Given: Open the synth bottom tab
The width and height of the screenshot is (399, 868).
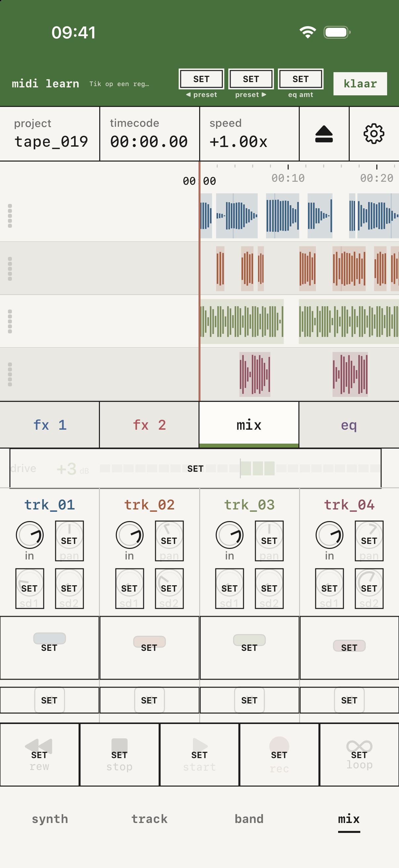Looking at the screenshot, I should [50, 819].
